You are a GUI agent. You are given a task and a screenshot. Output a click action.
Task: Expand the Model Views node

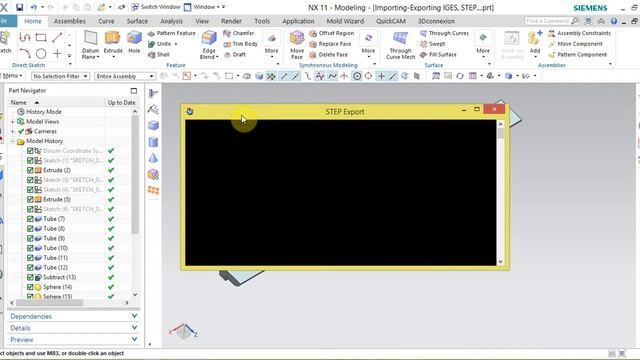click(x=13, y=122)
